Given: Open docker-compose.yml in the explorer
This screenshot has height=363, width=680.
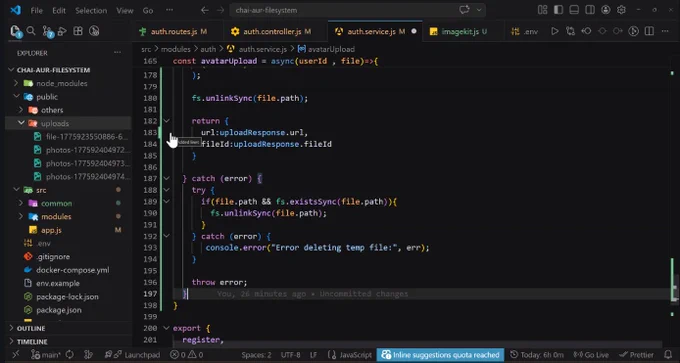Looking at the screenshot, I should click(68, 270).
